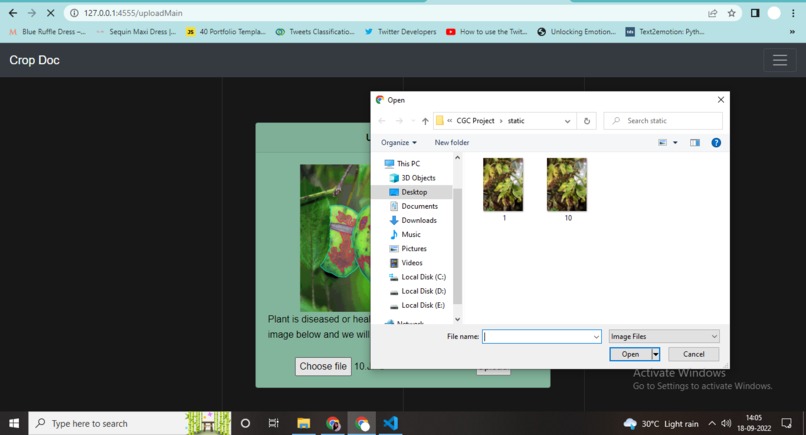Go back in the browser
The image size is (806, 435).
point(13,13)
